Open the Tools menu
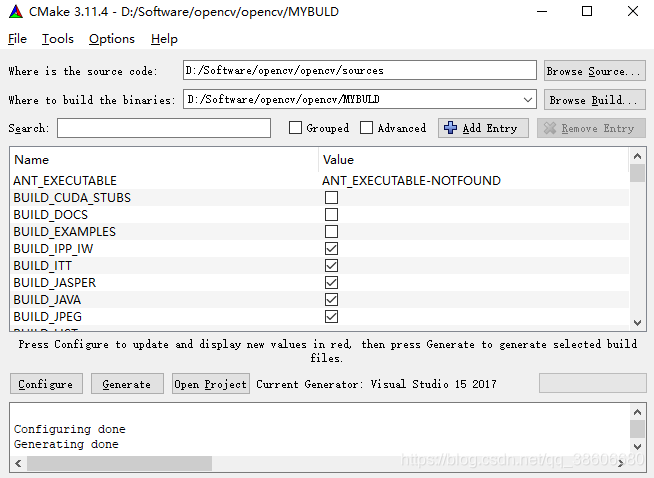Screen dimensions: 654x478 [58, 39]
